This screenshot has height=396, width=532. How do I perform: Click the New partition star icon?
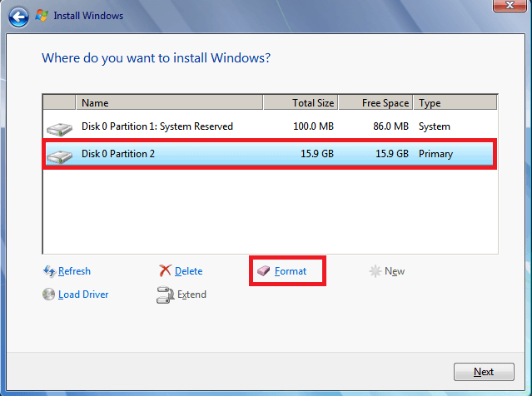coord(375,271)
